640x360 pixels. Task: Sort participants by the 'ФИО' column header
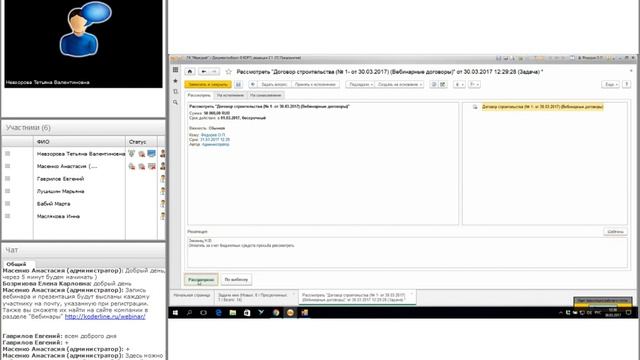point(79,142)
